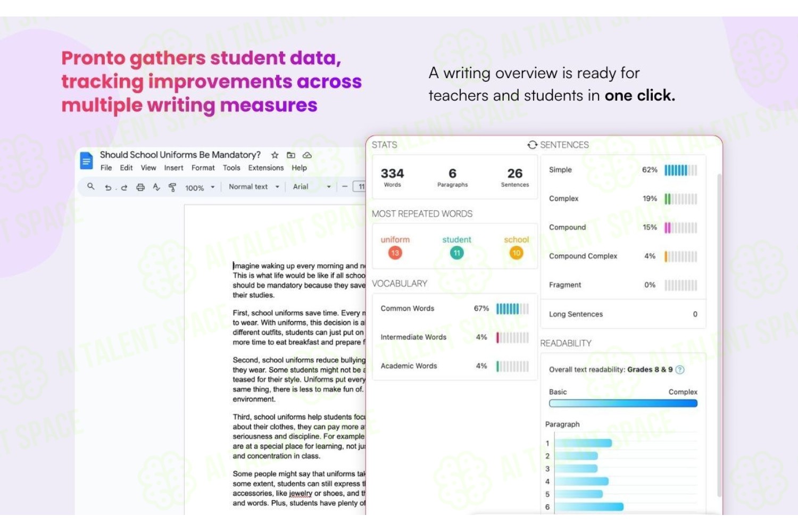The width and height of the screenshot is (798, 532).
Task: Open the Tools menu
Action: pos(231,168)
